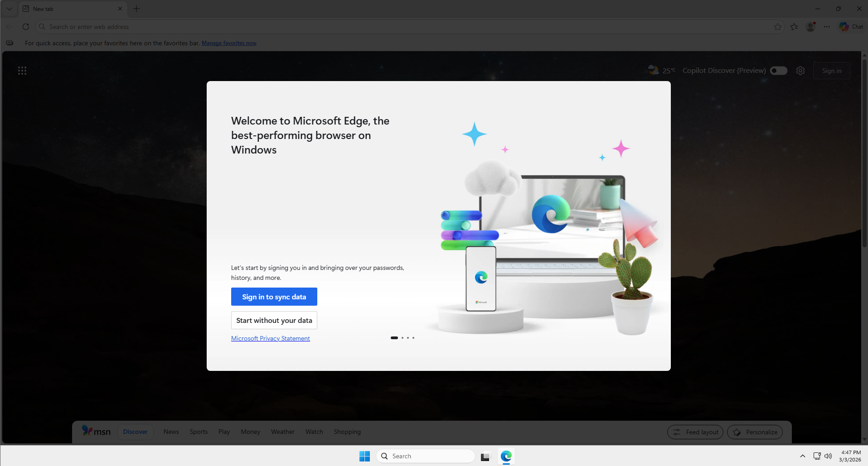Toggle Copilot Discover (Preview) switch
868x466 pixels.
[x=779, y=71]
